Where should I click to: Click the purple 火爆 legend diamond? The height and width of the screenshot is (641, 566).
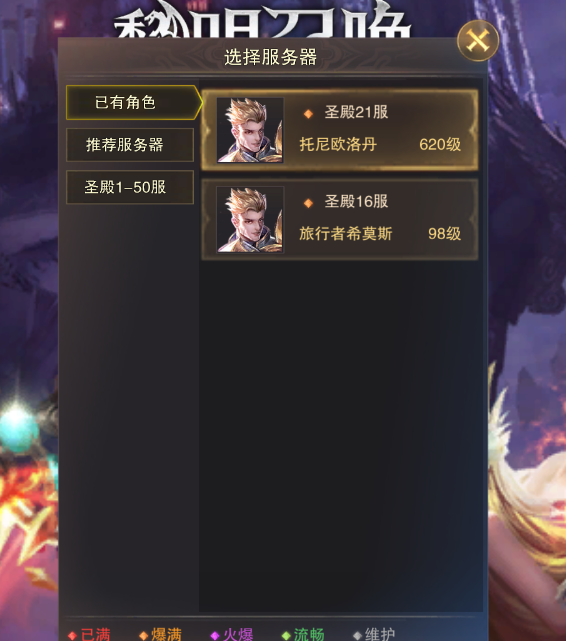[215, 636]
